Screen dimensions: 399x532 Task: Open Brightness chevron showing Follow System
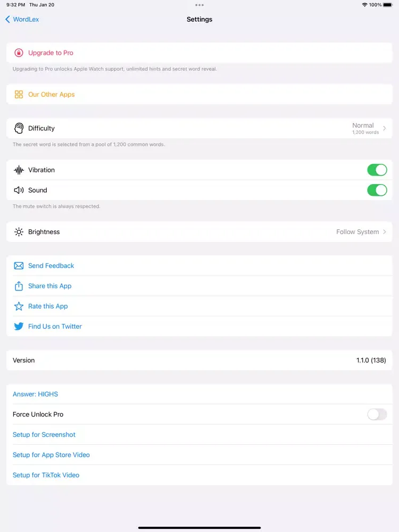pos(385,232)
